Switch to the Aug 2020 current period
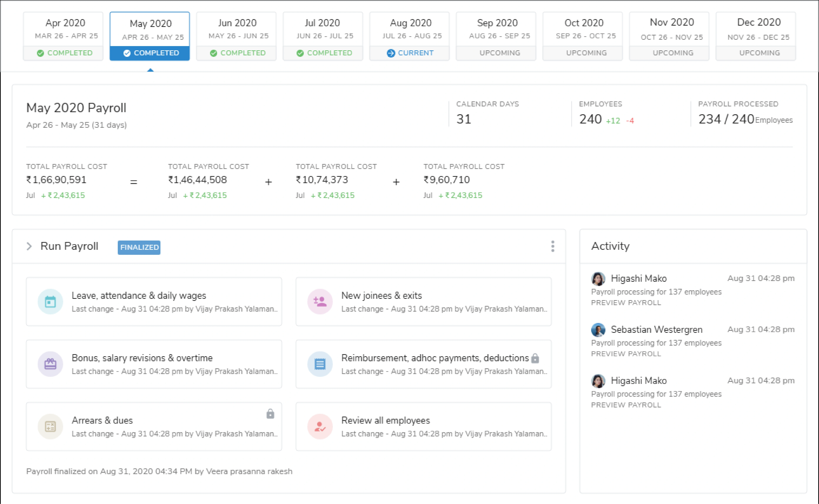The image size is (819, 504). (x=409, y=36)
